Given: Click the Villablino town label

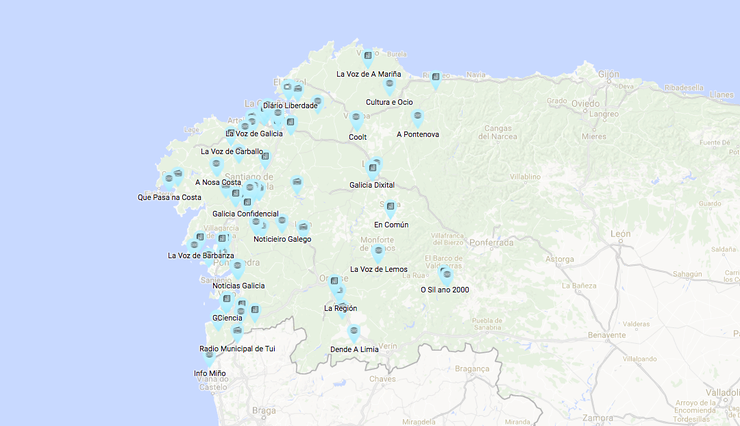Looking at the screenshot, I should point(525,176).
